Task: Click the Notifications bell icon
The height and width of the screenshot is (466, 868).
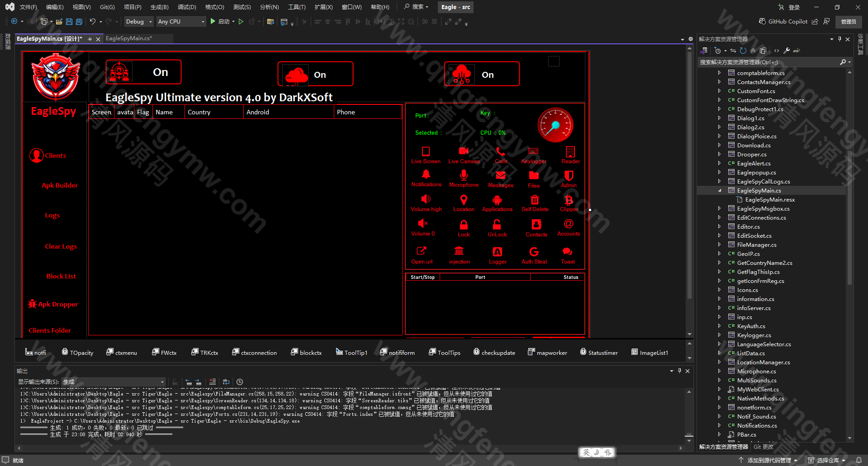Action: coord(426,174)
